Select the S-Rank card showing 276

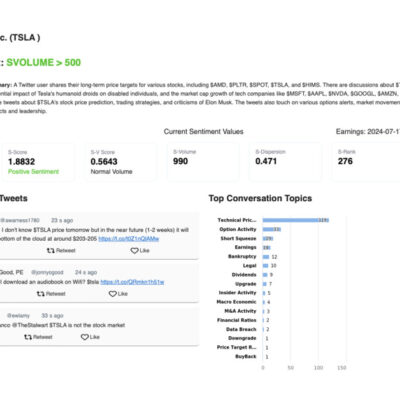(366, 162)
